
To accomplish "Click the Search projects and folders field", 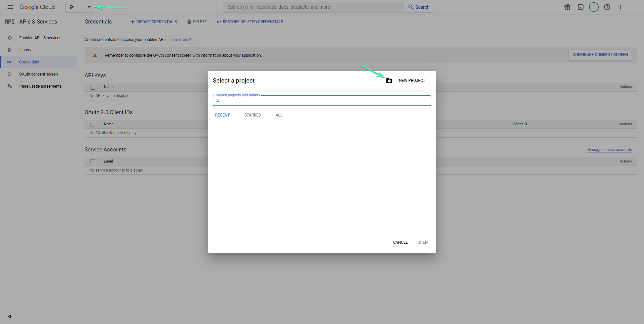I will click(x=322, y=100).
